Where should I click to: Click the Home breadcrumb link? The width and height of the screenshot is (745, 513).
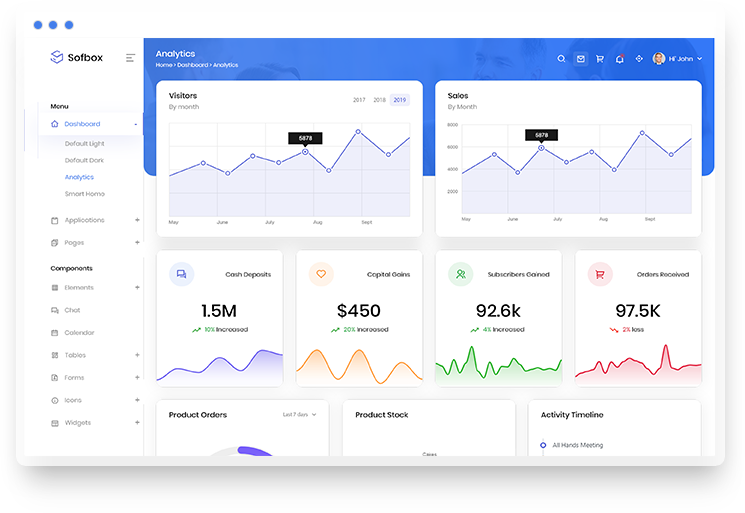click(163, 65)
